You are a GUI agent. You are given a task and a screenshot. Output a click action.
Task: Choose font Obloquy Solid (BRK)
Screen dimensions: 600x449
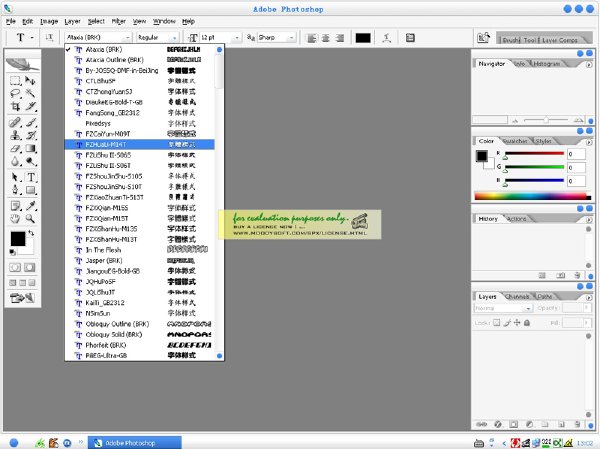[140, 335]
